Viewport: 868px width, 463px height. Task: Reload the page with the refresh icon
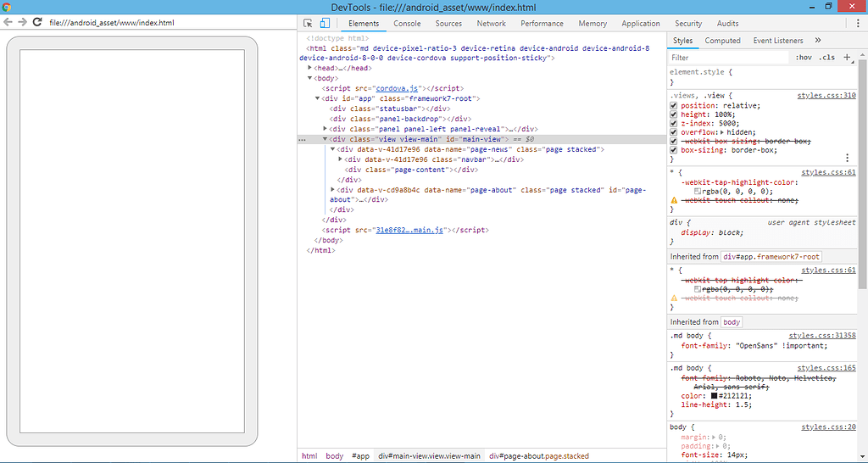click(x=37, y=22)
